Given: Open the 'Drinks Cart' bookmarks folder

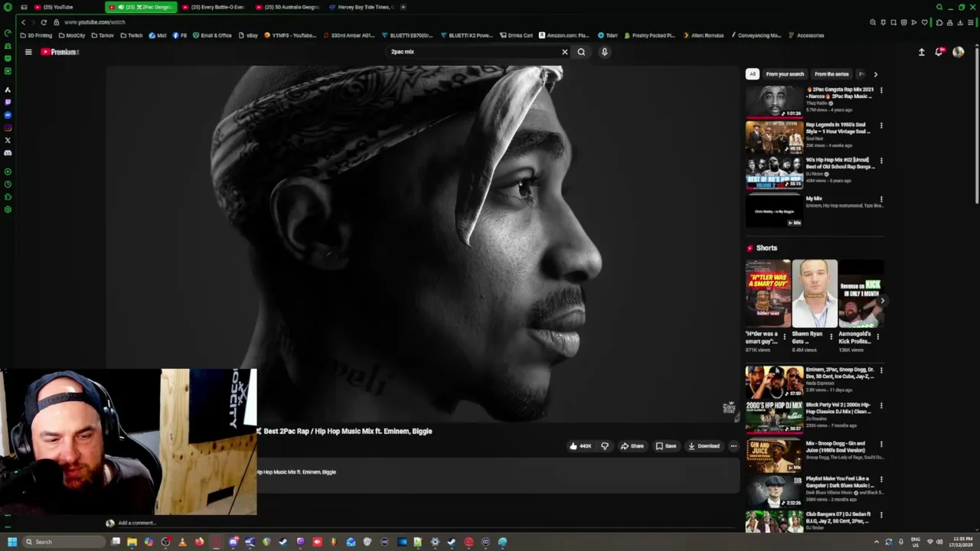Looking at the screenshot, I should pyautogui.click(x=516, y=35).
